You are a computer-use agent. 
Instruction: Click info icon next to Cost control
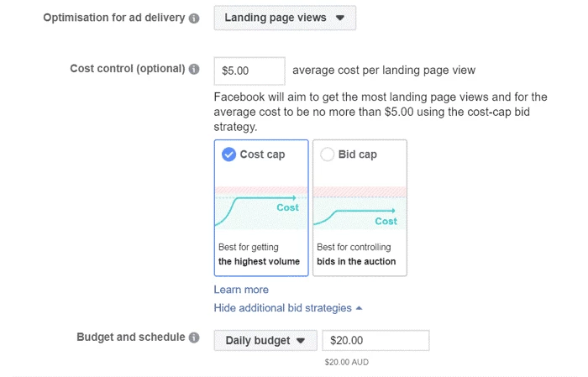(x=194, y=69)
